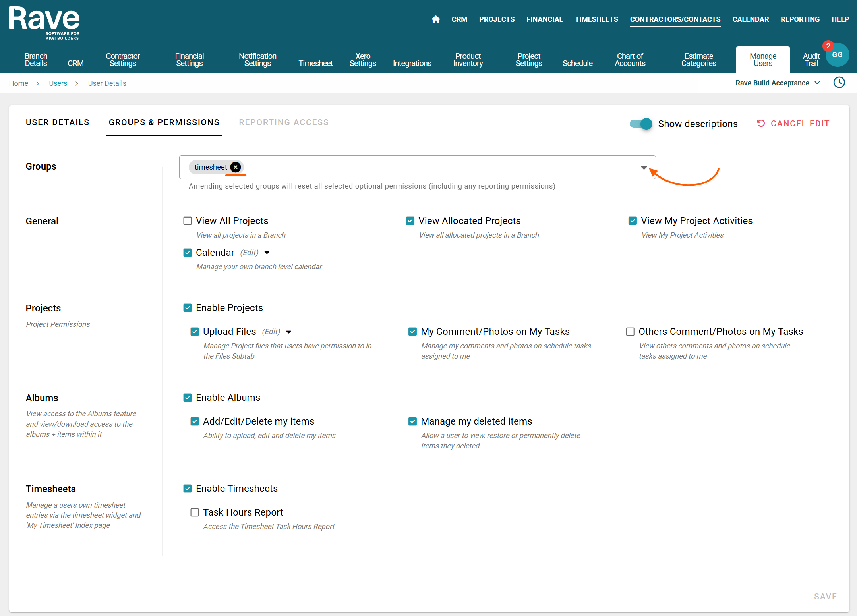This screenshot has height=616, width=857.
Task: Remove the timesheet group chip
Action: click(236, 167)
